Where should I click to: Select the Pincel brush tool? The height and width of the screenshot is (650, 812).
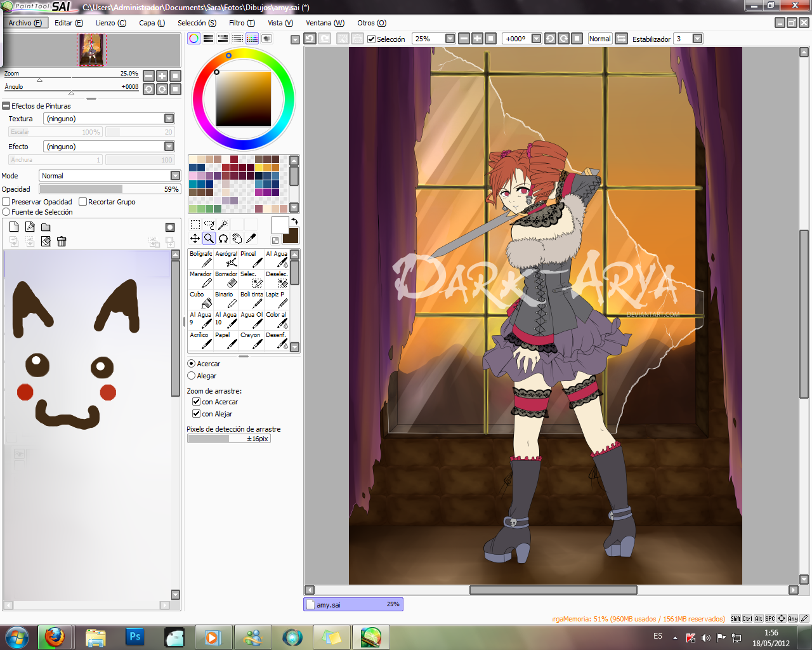click(251, 259)
